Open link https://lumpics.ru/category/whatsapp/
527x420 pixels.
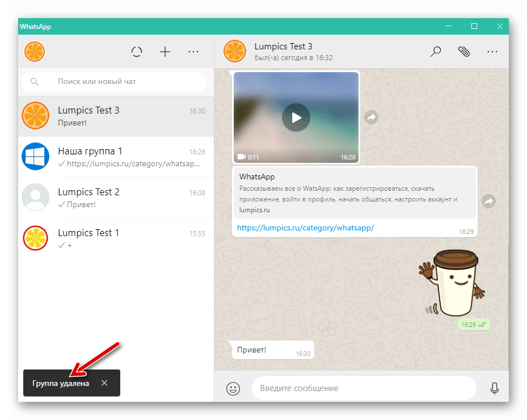(x=306, y=228)
